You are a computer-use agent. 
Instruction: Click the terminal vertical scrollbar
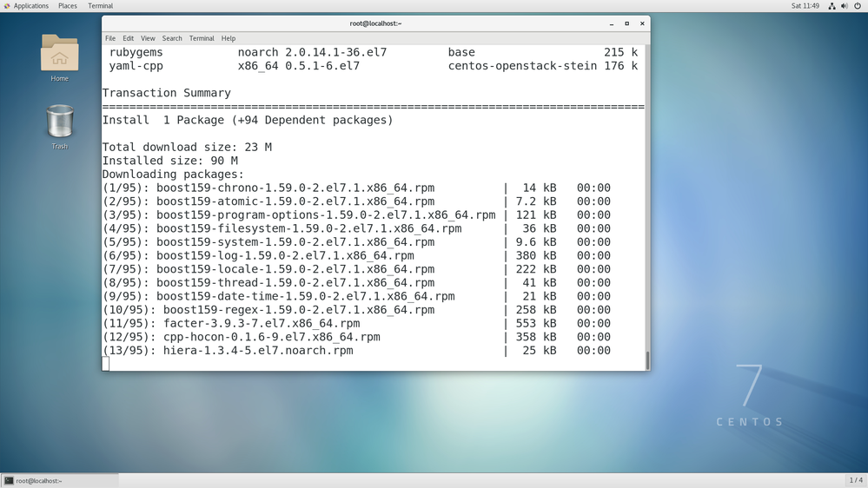pyautogui.click(x=646, y=359)
